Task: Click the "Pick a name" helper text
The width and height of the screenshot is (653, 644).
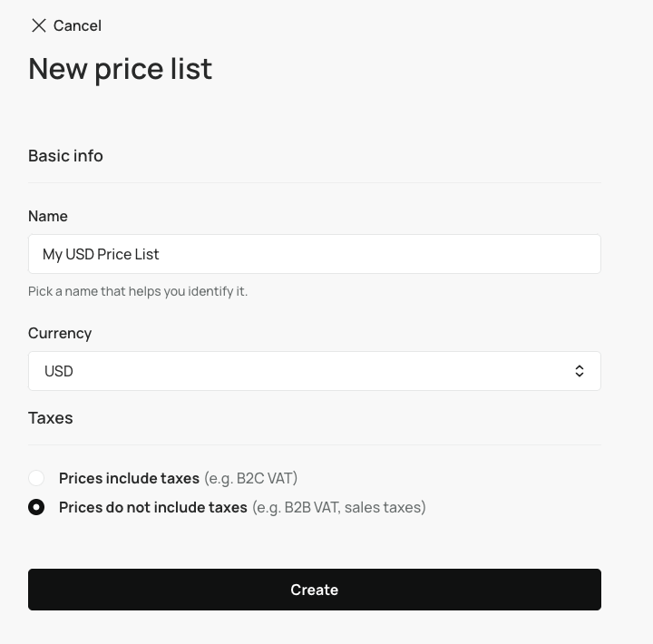Action: coord(138,291)
